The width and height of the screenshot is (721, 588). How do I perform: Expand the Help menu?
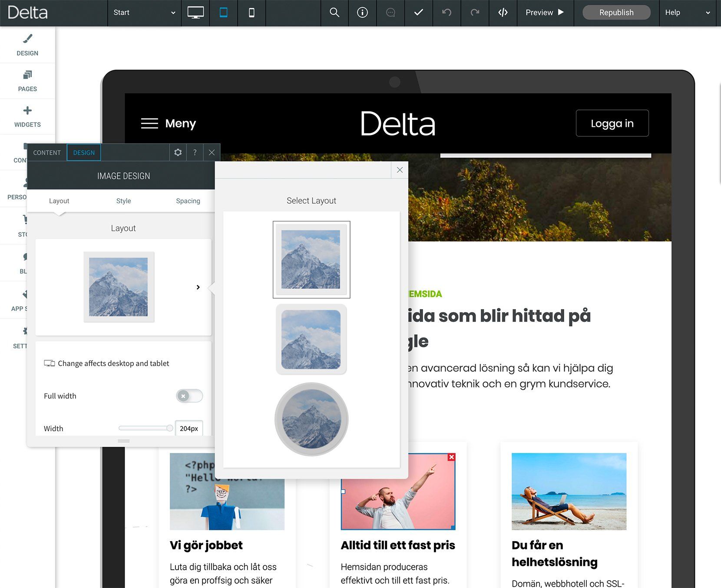click(688, 13)
